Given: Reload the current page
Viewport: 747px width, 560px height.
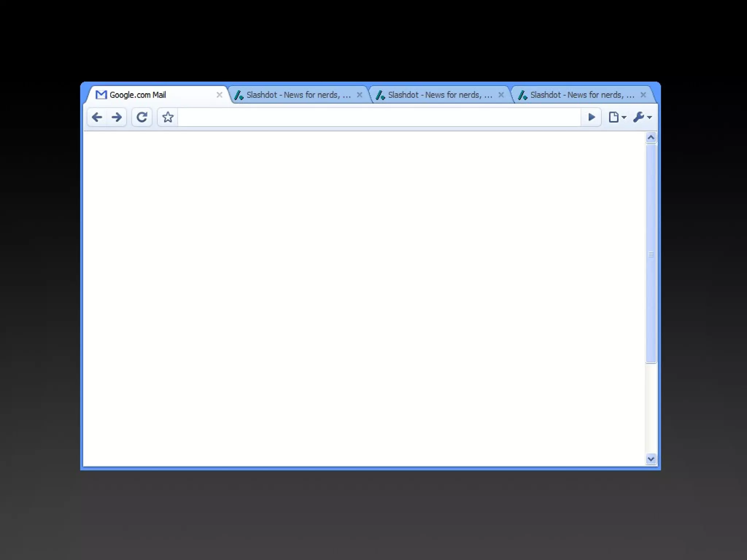Looking at the screenshot, I should coord(142,117).
